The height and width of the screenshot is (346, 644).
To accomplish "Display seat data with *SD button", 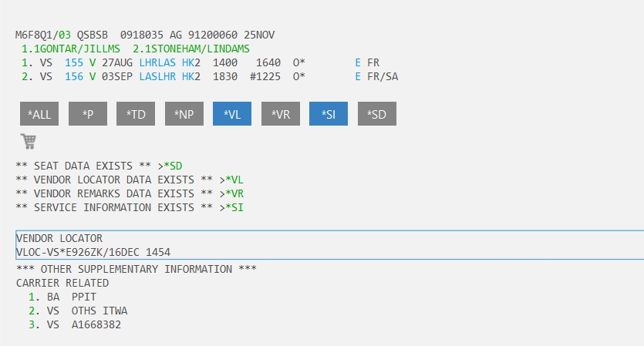I will (x=377, y=114).
